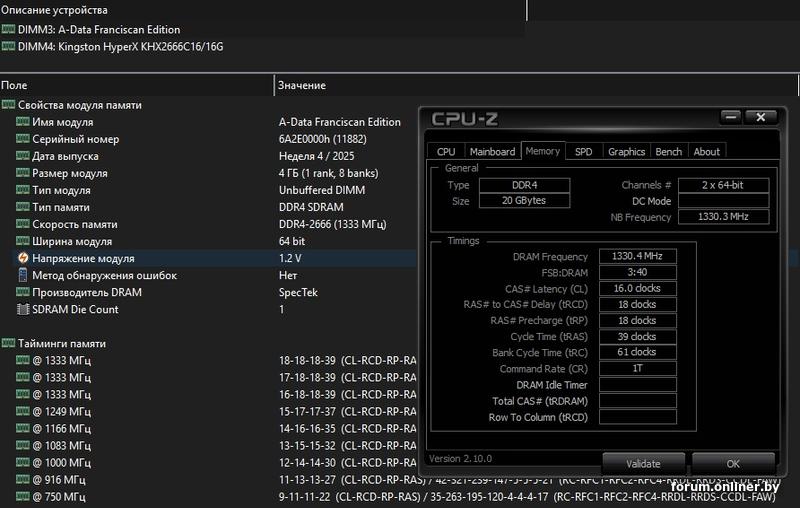The height and width of the screenshot is (508, 800).
Task: Click the icon of @ 1083 МГц row
Action: click(x=22, y=445)
